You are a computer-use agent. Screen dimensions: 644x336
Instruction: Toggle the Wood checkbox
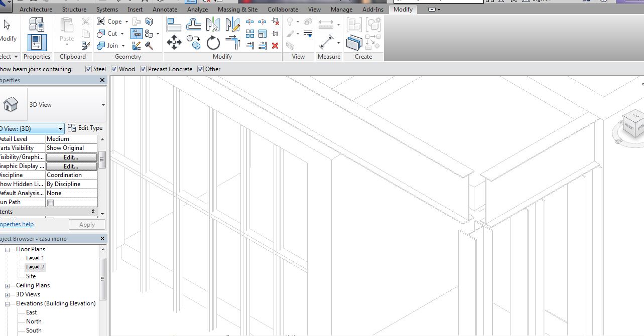coord(114,69)
